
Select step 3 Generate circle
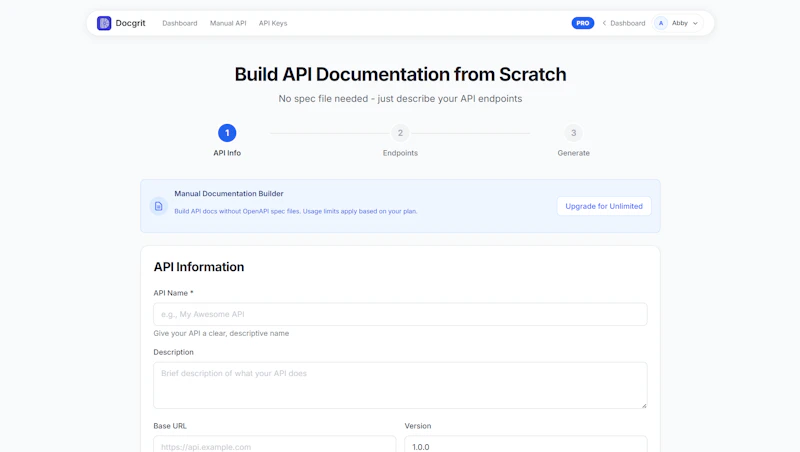click(573, 133)
